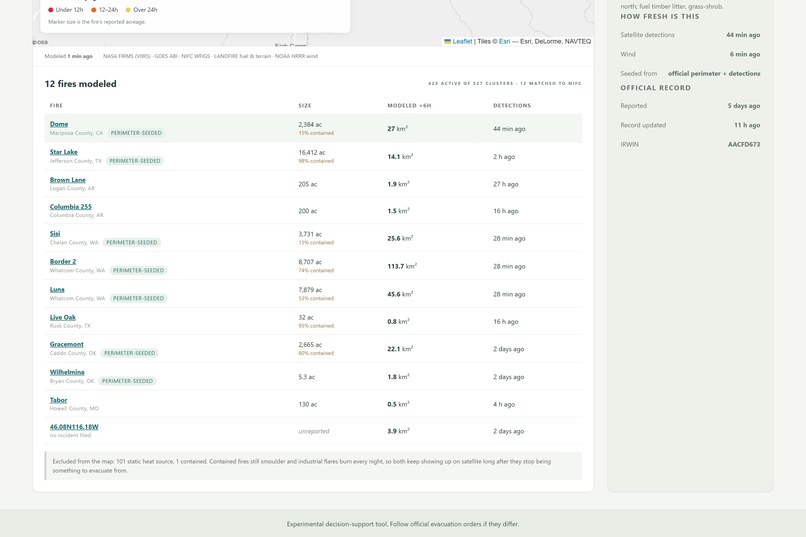The height and width of the screenshot is (537, 806).
Task: Click the '45.6 km²' modeled value for Luna
Action: 400,294
